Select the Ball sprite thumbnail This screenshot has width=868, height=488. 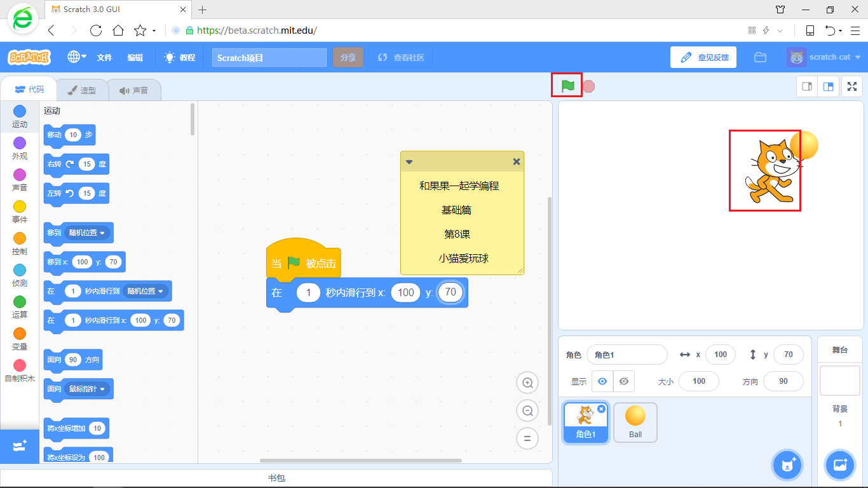635,423
